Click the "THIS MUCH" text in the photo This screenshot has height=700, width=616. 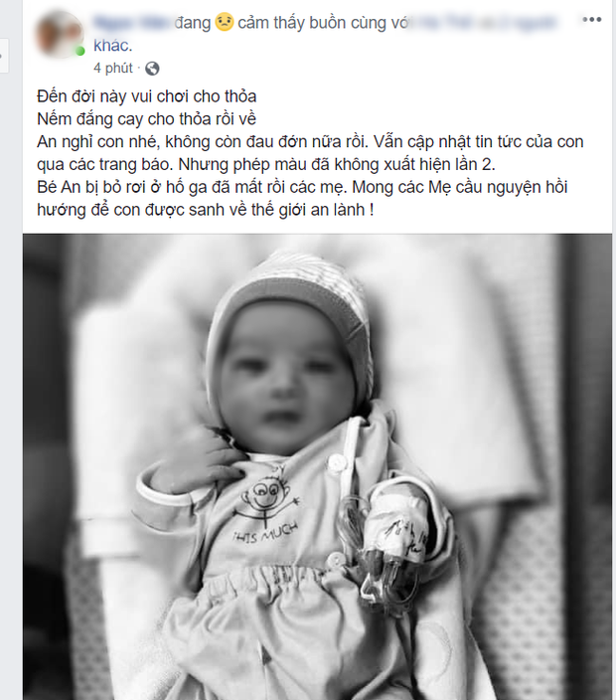265,532
